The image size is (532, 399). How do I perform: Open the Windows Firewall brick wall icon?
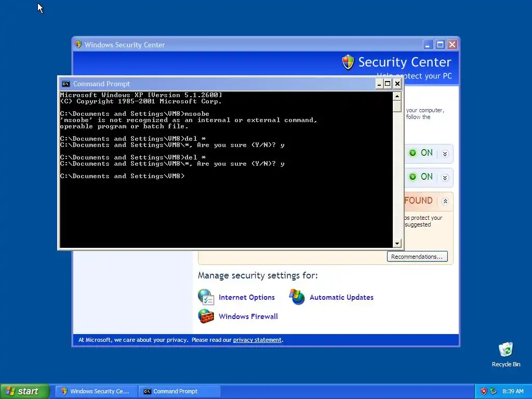pos(206,316)
